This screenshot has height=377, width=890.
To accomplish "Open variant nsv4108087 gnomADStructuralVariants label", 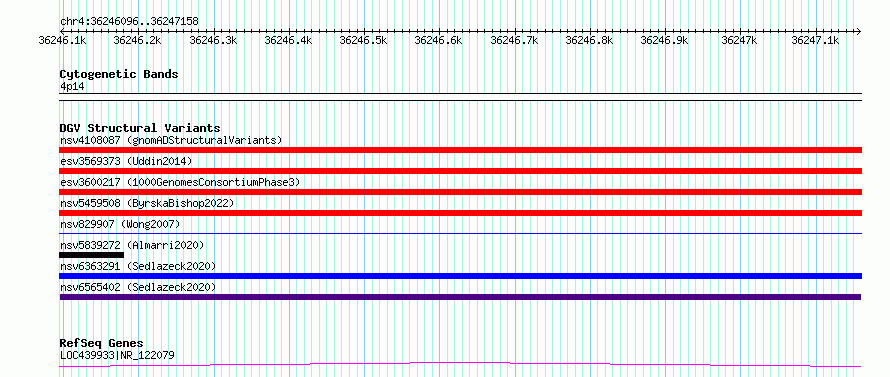I will [x=171, y=140].
